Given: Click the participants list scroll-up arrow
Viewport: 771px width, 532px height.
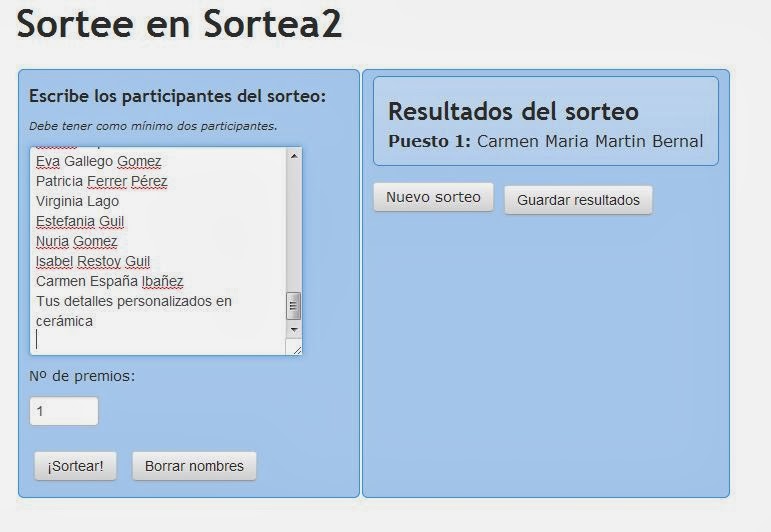Looking at the screenshot, I should tap(294, 156).
